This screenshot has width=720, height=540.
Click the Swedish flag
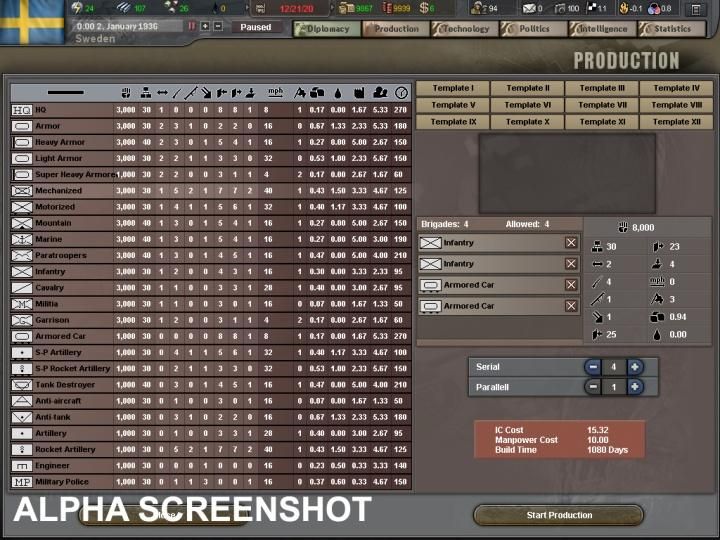tap(32, 22)
